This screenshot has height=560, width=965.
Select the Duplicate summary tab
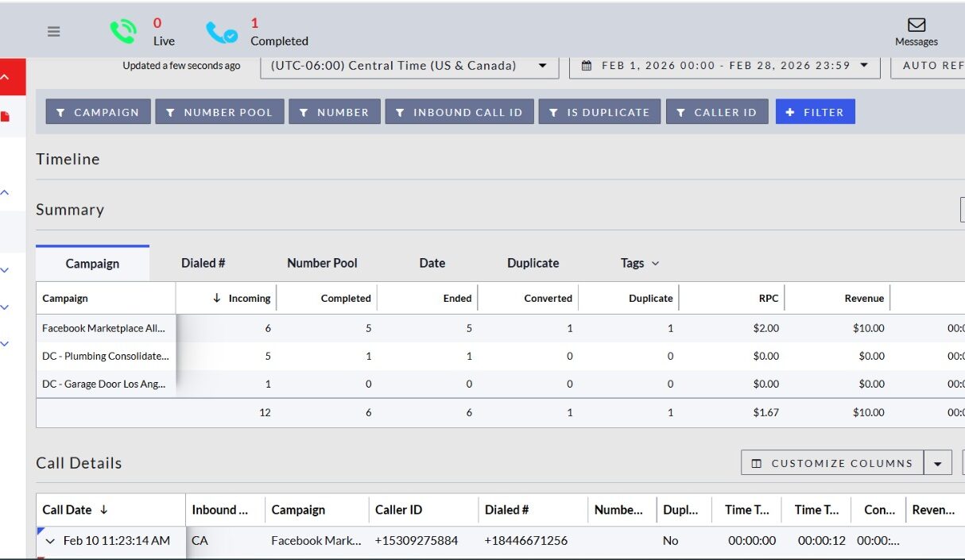point(533,263)
